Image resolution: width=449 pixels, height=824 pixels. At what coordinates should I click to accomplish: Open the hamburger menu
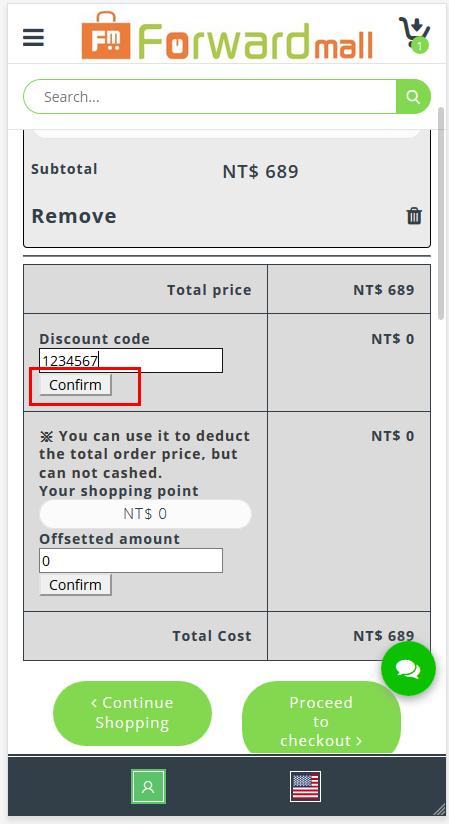click(33, 37)
